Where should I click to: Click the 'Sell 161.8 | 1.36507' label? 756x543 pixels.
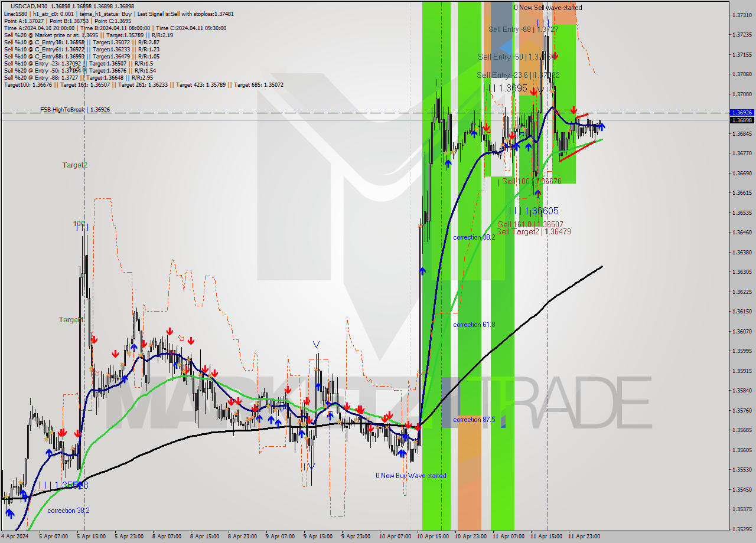(x=530, y=224)
